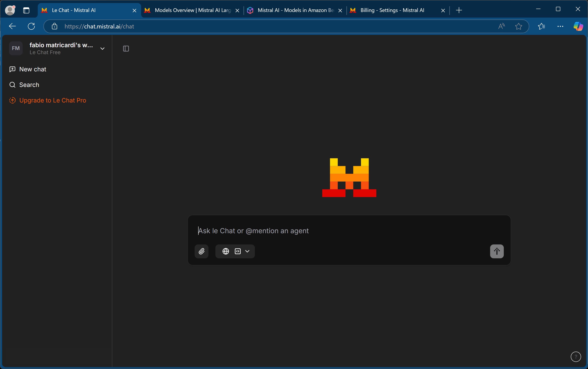The image size is (588, 369).
Task: Click the paperclip attach file icon
Action: 201,251
